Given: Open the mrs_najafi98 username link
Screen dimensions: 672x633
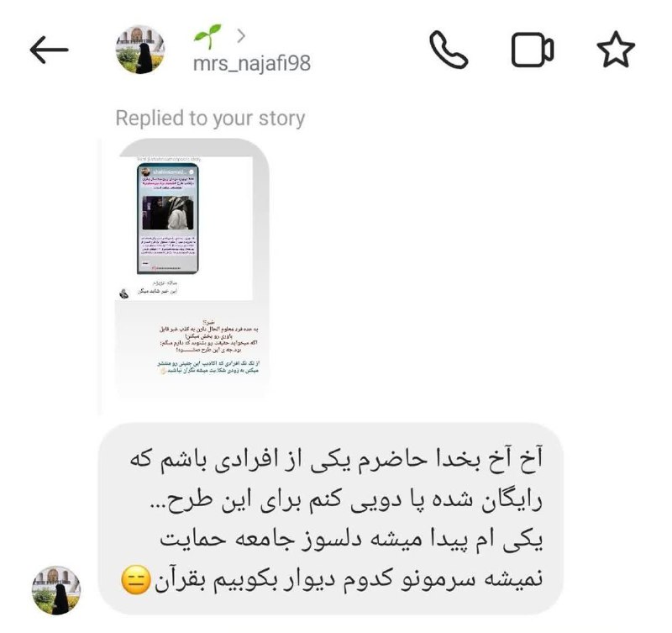Looking at the screenshot, I should click(x=252, y=64).
